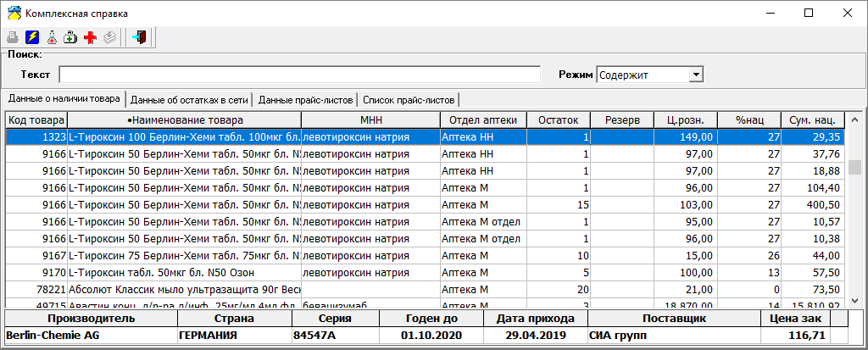This screenshot has width=868, height=350.
Task: Click ГЕРМАНИЯ country cell
Action: 234,335
